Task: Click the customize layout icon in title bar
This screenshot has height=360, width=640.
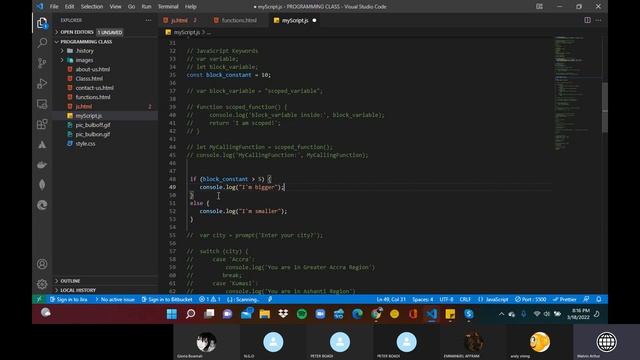Action: click(539, 7)
